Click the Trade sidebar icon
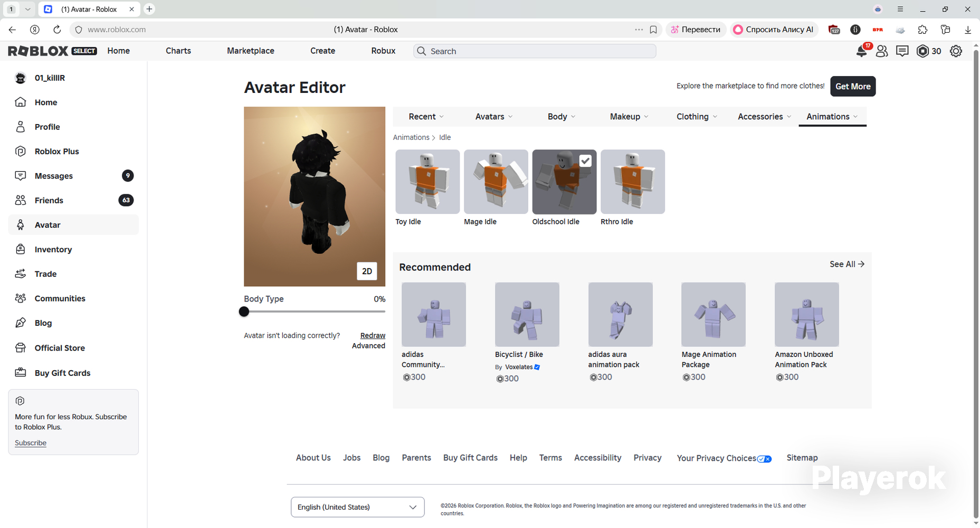980x528 pixels. click(x=21, y=274)
